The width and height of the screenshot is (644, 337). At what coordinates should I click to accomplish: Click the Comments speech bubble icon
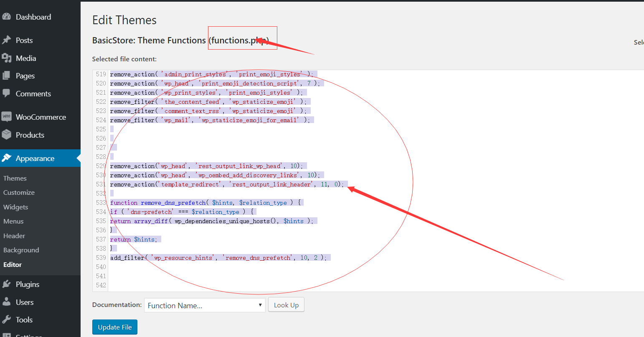[x=7, y=94]
